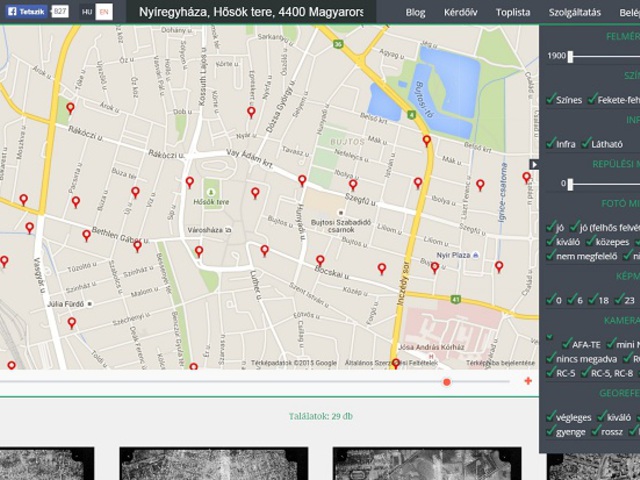Switch language to EN

104,12
